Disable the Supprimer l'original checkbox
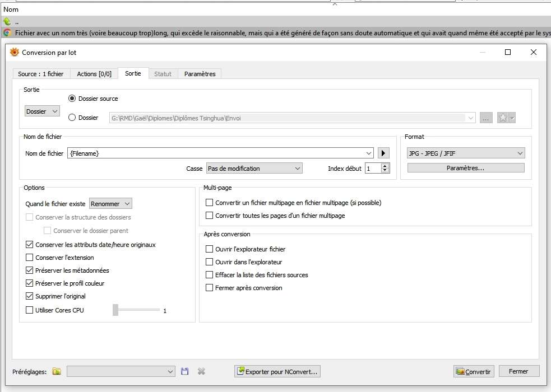The height and width of the screenshot is (392, 551). 30,296
